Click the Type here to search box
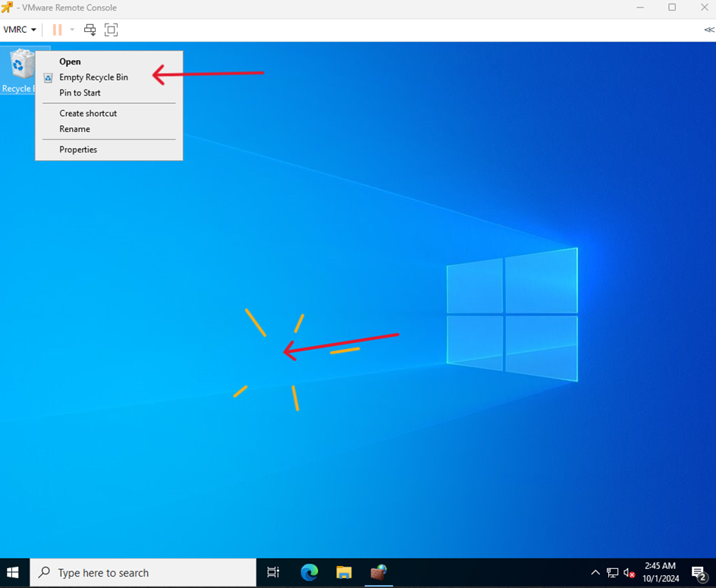The image size is (716, 588). [x=144, y=573]
